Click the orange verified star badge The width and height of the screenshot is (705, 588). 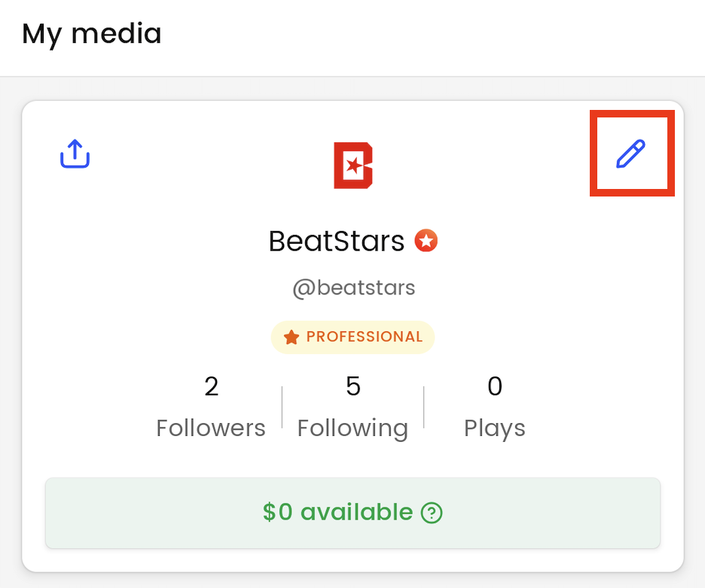tap(426, 241)
